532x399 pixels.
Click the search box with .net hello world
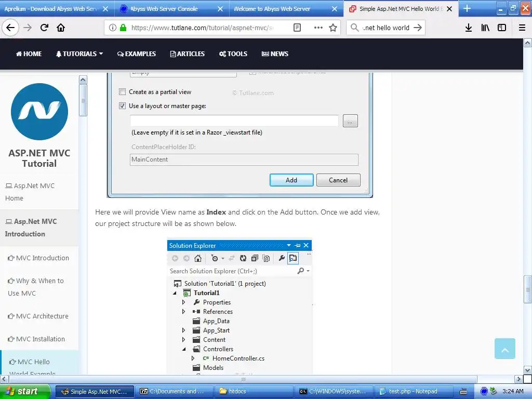click(387, 28)
